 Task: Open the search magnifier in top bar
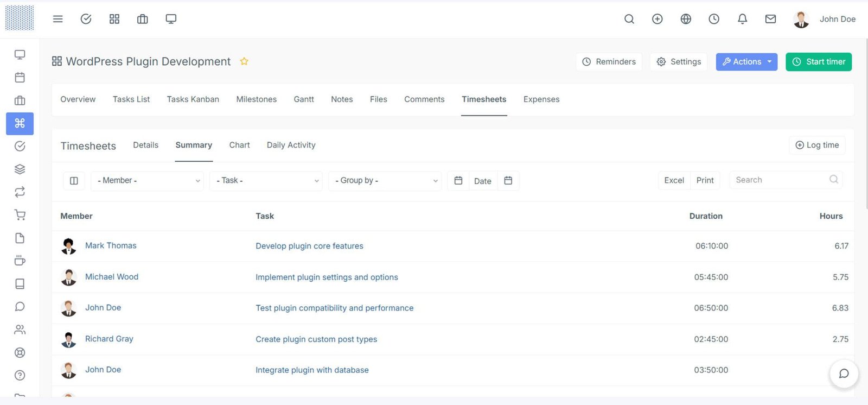click(x=629, y=19)
